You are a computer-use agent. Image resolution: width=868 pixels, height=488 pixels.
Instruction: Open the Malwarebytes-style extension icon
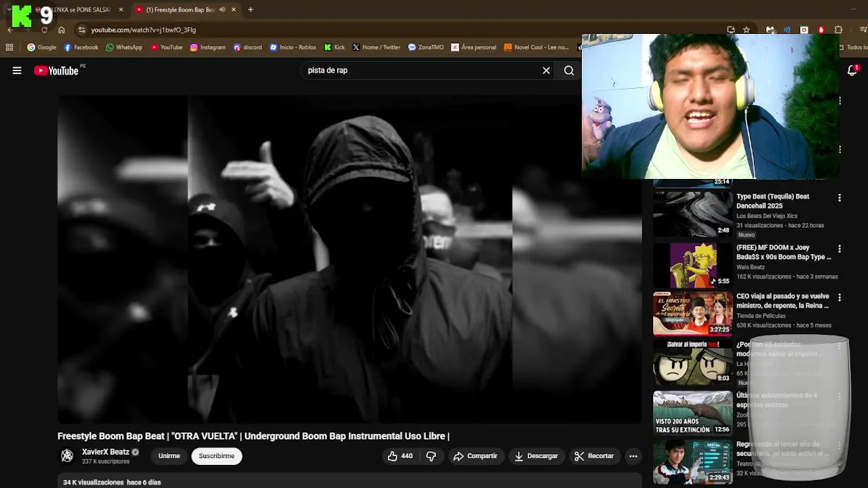(x=770, y=30)
